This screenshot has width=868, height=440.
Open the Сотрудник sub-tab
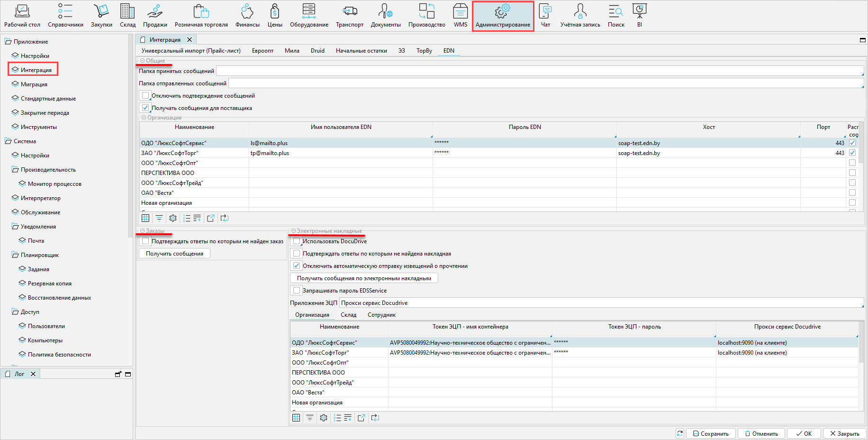point(381,315)
